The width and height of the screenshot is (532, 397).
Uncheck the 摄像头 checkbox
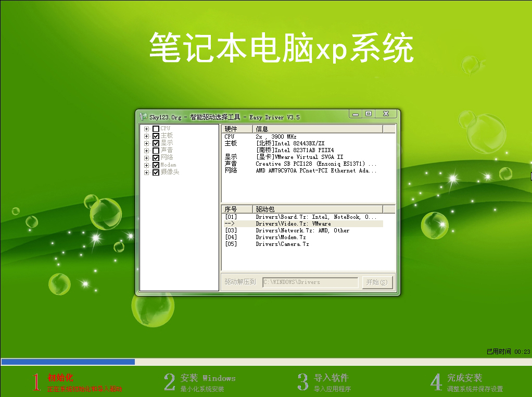156,172
